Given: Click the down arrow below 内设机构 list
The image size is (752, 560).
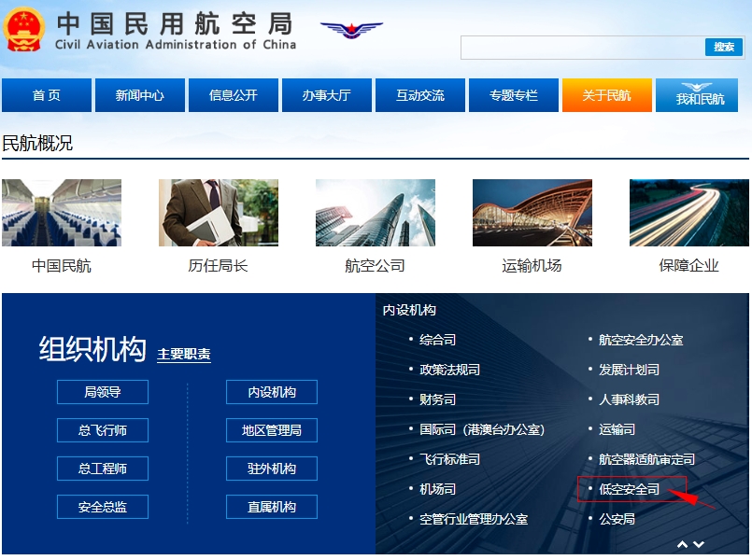Looking at the screenshot, I should 699,544.
